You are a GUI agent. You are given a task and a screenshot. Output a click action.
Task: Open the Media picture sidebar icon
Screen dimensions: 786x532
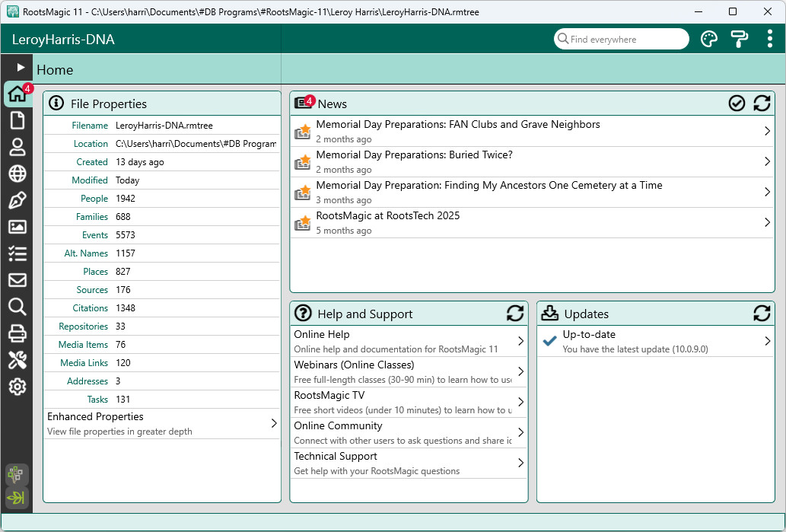click(18, 227)
